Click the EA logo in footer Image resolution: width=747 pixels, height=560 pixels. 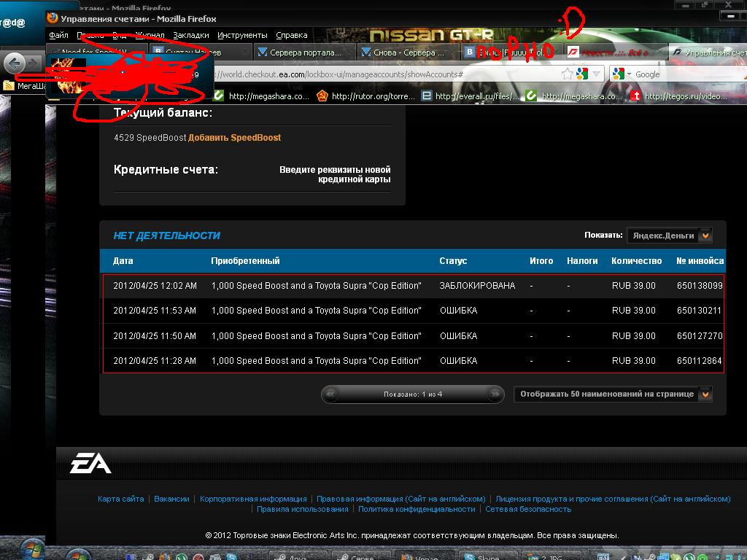click(x=90, y=463)
